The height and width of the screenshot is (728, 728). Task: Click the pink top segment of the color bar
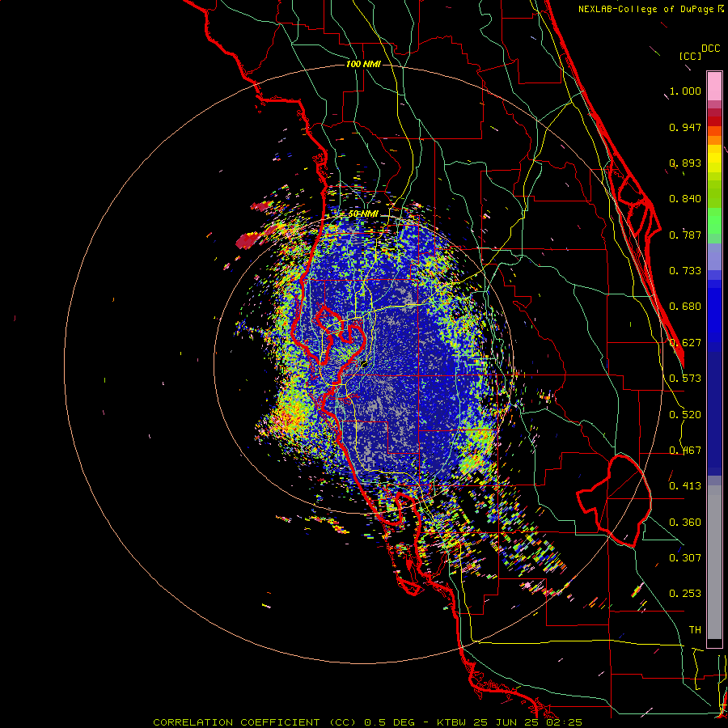(x=714, y=86)
